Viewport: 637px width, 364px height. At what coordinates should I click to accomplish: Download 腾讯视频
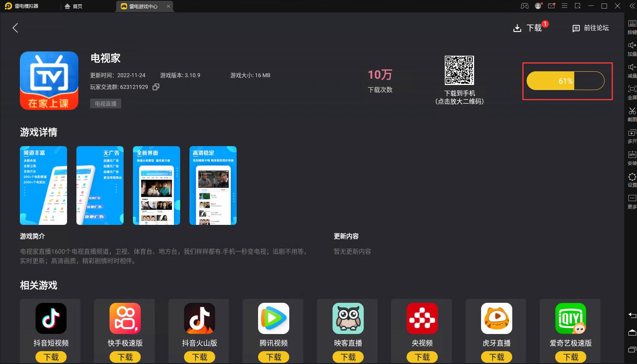click(x=274, y=357)
